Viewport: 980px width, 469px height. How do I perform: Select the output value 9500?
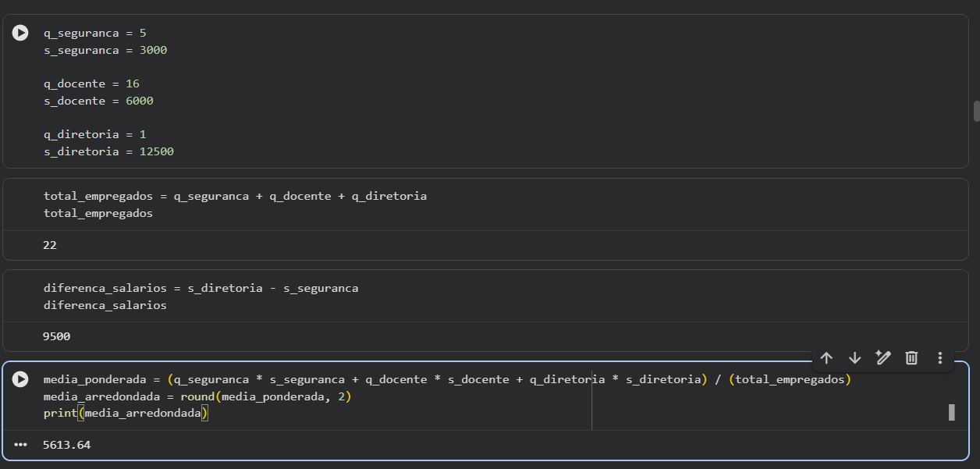57,336
